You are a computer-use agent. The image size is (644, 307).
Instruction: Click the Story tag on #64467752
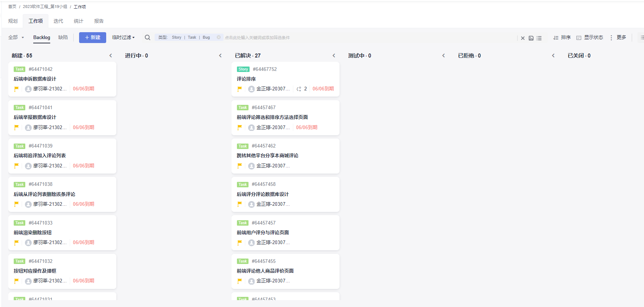(x=243, y=69)
